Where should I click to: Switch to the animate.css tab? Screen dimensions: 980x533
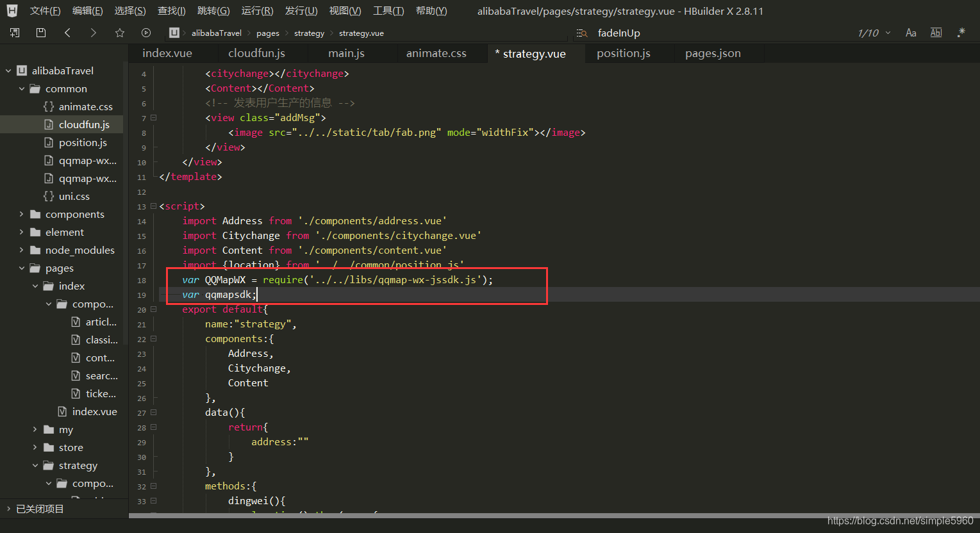coord(436,53)
